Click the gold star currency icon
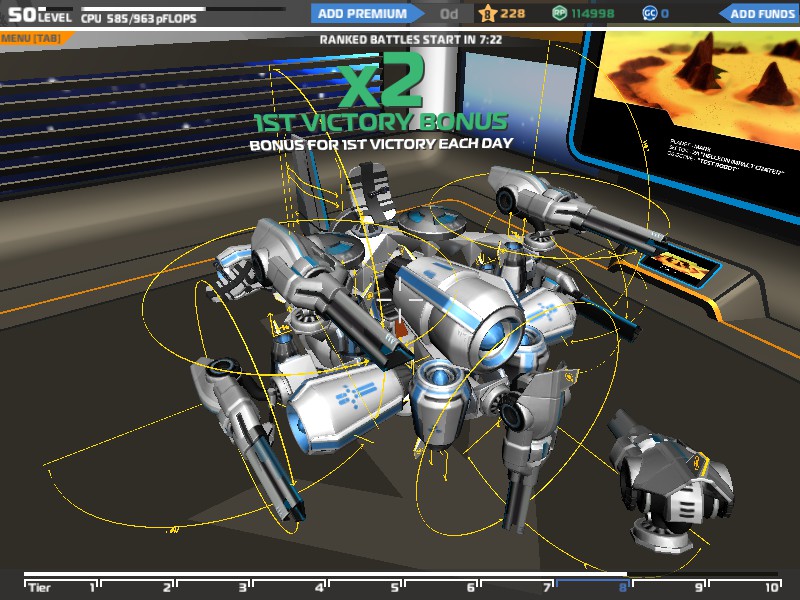 [x=487, y=13]
